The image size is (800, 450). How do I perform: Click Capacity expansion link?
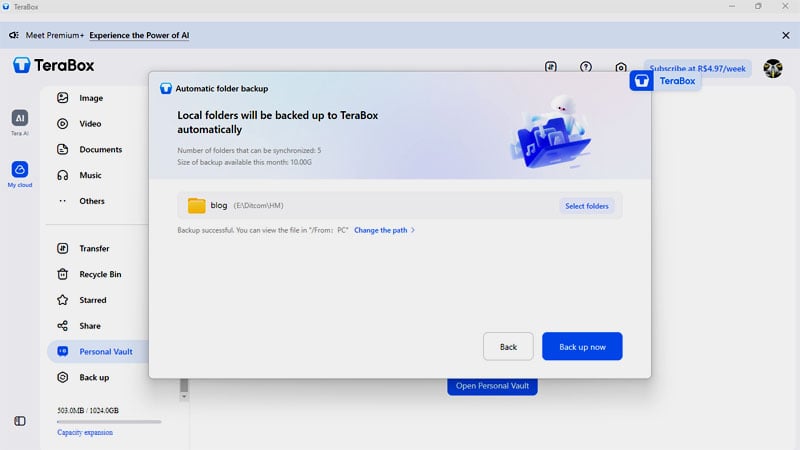(85, 432)
